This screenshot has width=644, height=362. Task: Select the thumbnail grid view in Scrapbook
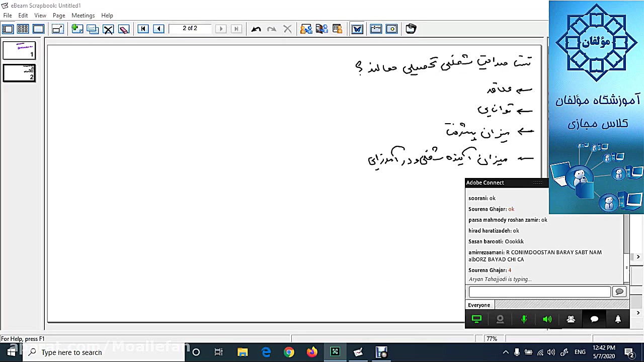[x=23, y=29]
